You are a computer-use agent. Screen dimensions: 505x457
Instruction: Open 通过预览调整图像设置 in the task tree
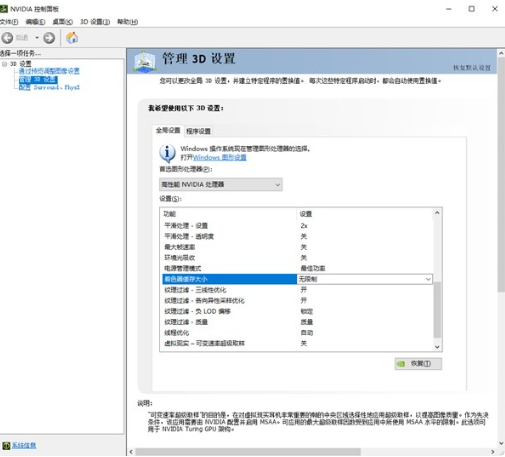pyautogui.click(x=49, y=71)
